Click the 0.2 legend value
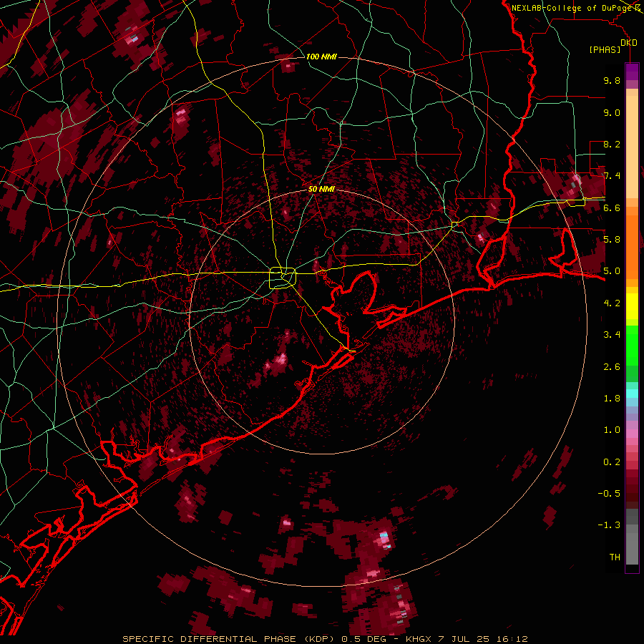The height and width of the screenshot is (644, 644). point(612,462)
